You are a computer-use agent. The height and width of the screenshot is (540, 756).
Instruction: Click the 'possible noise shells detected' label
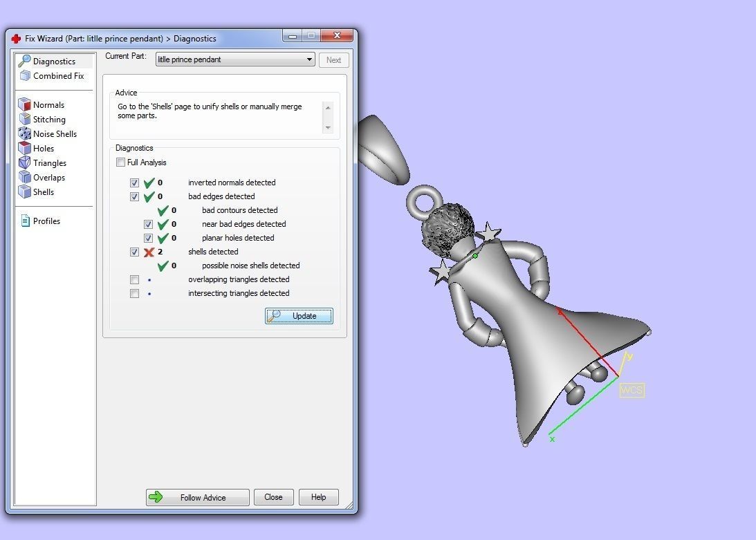click(250, 266)
